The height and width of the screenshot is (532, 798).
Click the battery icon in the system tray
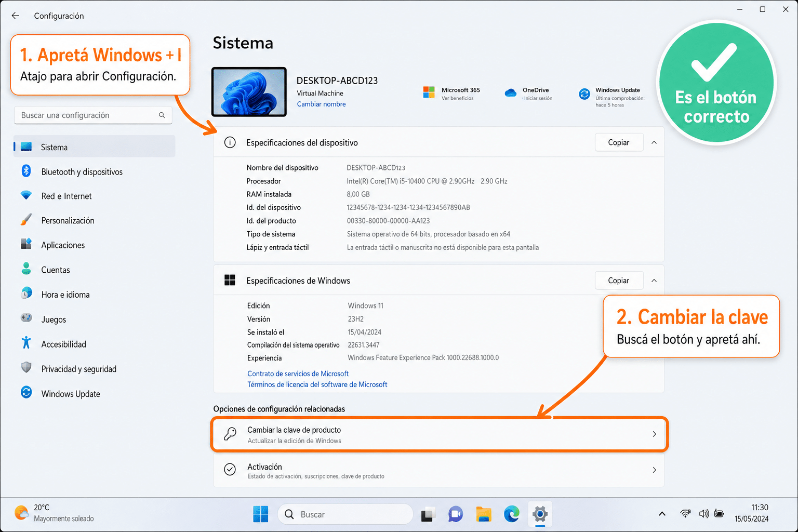click(x=720, y=514)
